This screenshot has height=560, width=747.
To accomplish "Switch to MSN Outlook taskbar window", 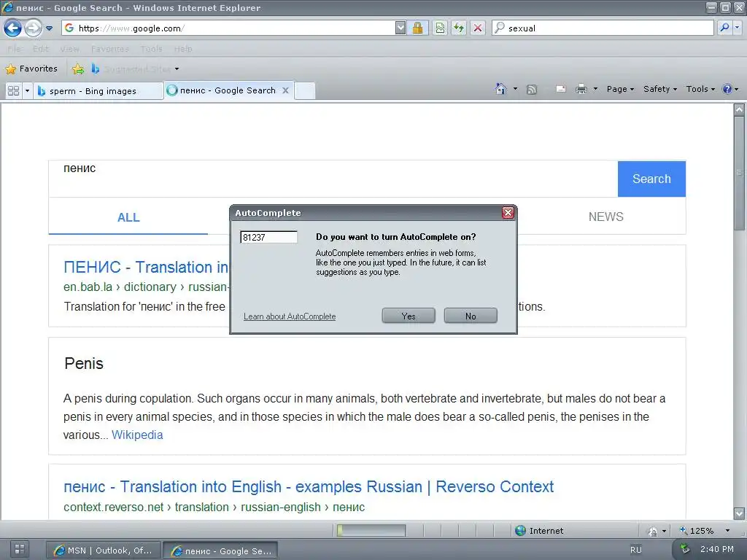I will click(x=104, y=551).
